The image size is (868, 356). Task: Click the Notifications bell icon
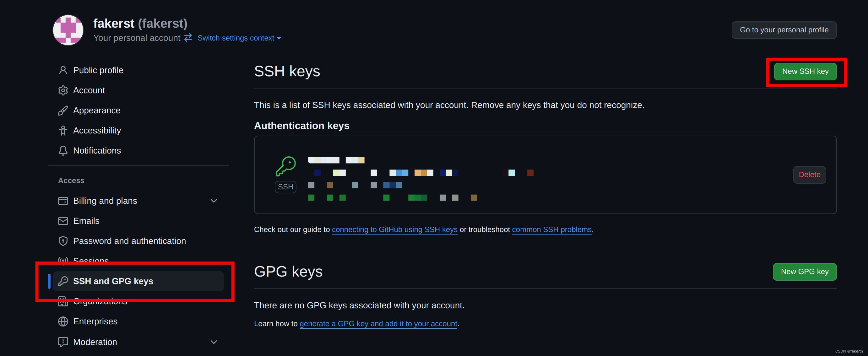[63, 151]
